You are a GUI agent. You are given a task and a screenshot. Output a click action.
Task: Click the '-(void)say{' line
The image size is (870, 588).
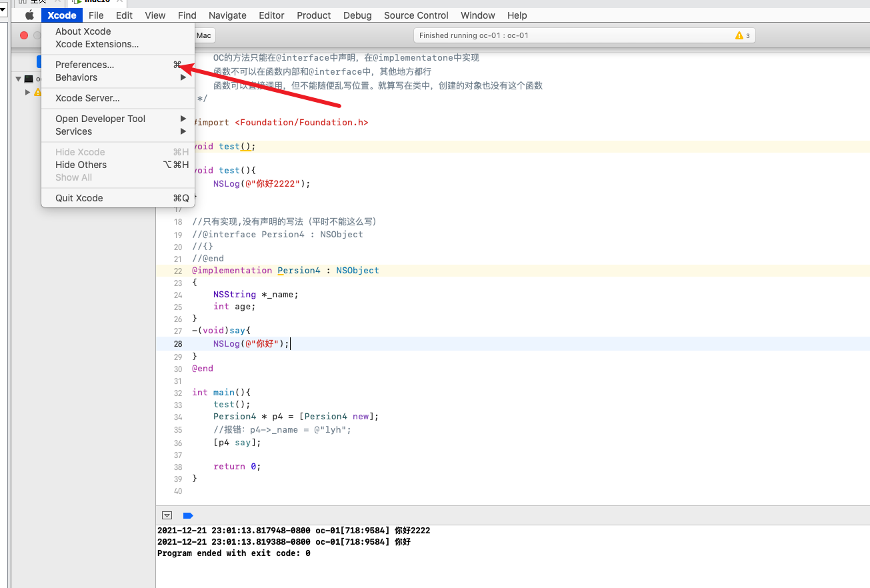point(221,330)
